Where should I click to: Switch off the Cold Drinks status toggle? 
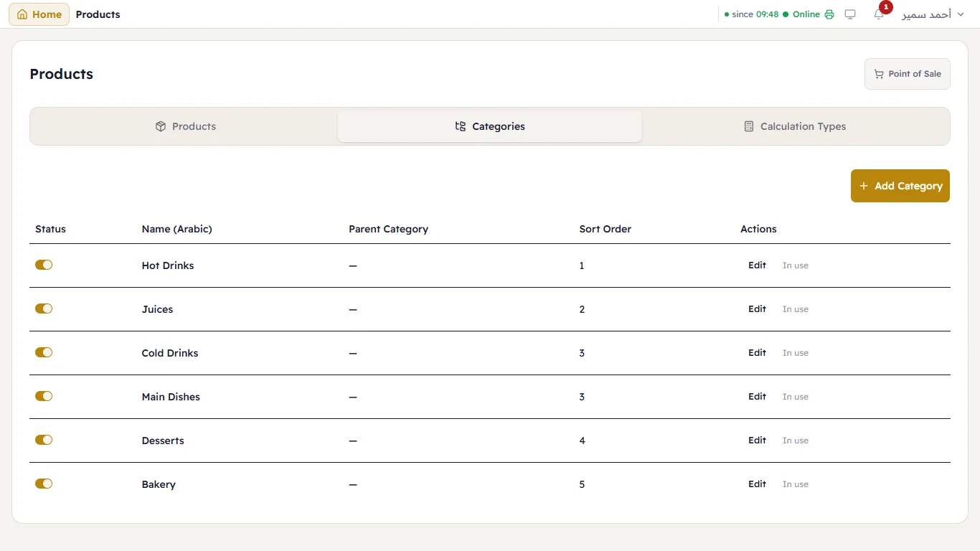click(44, 352)
